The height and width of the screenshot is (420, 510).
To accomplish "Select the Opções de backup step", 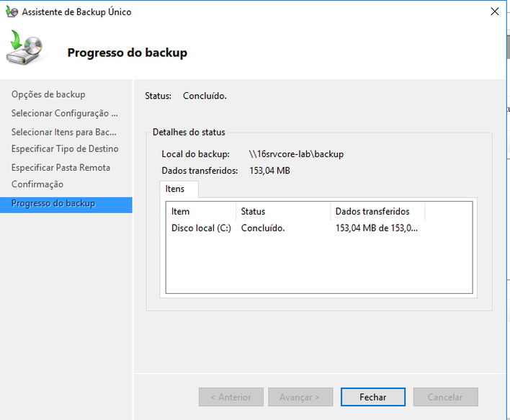I will click(x=48, y=94).
